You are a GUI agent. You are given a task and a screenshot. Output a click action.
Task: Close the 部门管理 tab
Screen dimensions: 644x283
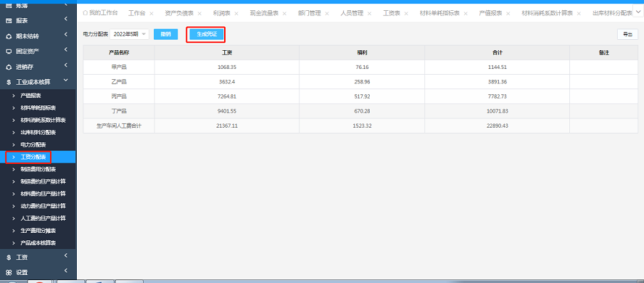(x=327, y=14)
